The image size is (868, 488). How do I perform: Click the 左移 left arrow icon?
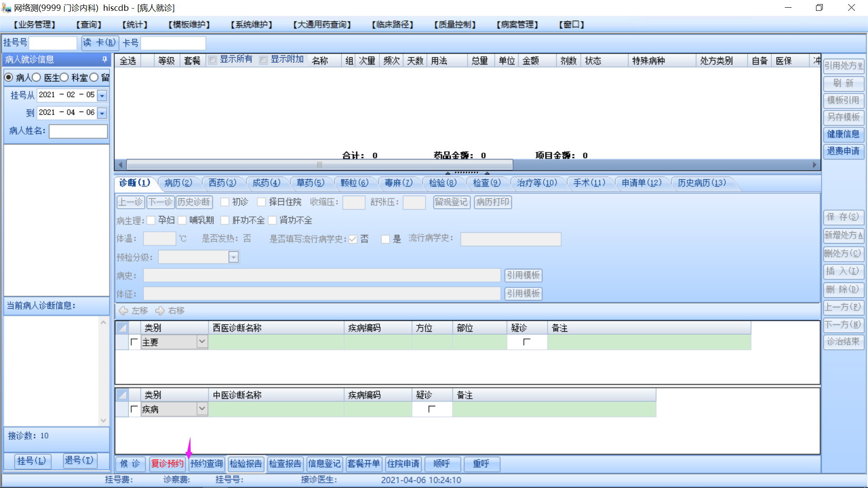click(x=123, y=311)
